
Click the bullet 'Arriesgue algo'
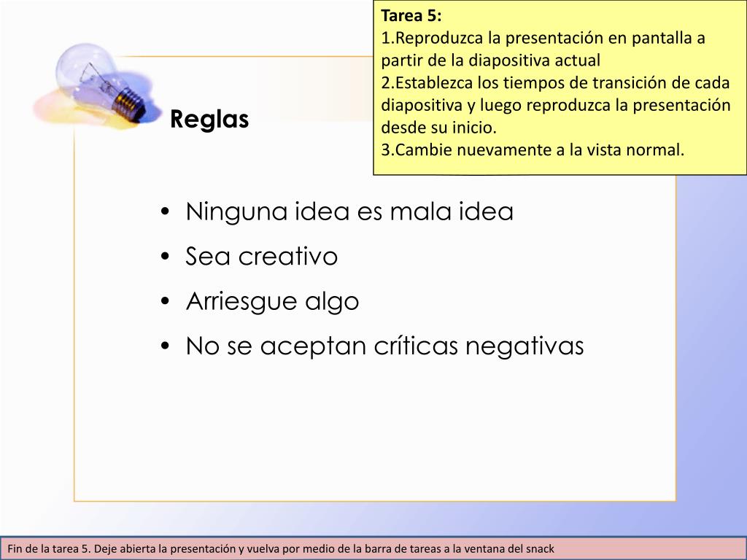tap(273, 301)
